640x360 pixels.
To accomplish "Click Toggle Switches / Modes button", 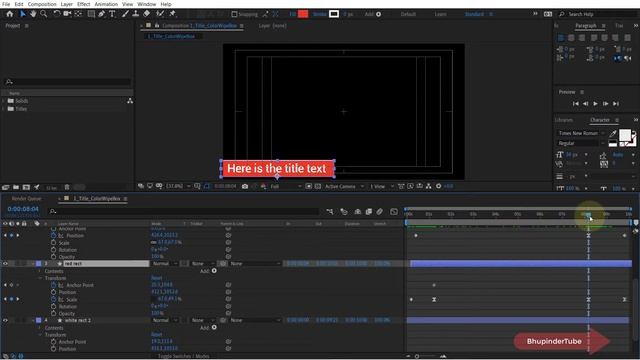I will coord(183,356).
